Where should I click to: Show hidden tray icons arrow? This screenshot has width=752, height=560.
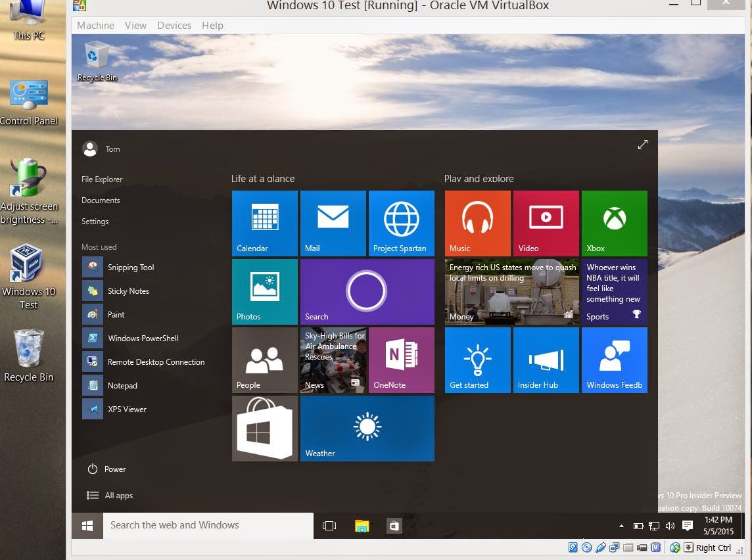pos(622,526)
